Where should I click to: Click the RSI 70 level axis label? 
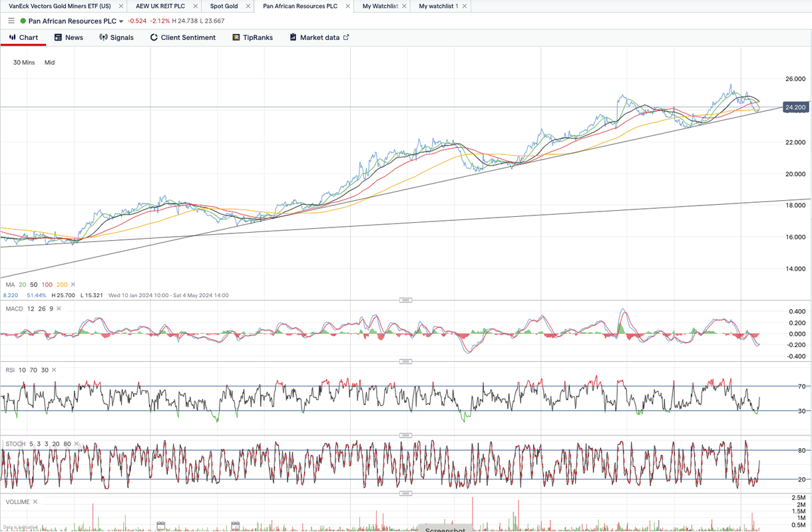click(802, 386)
